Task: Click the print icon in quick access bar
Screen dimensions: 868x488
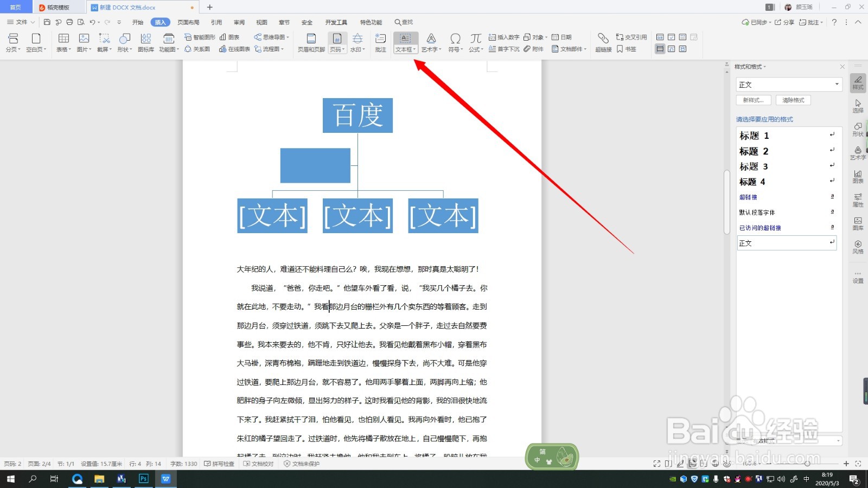Action: [69, 22]
